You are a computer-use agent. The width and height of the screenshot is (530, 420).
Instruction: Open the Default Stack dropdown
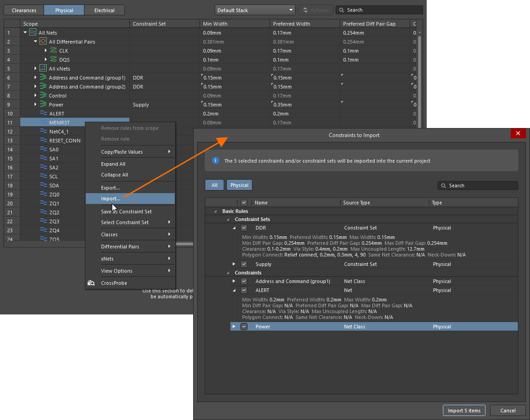(x=254, y=10)
